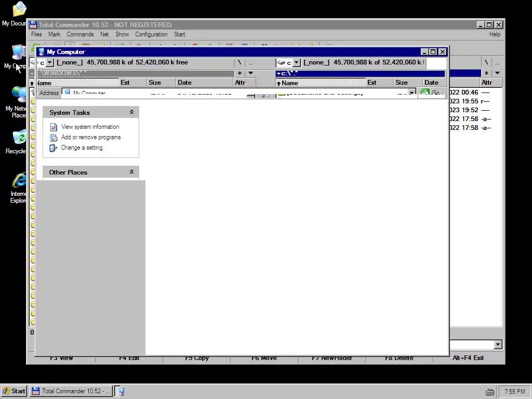
Task: Click the F6 Move button
Action: click(x=264, y=358)
